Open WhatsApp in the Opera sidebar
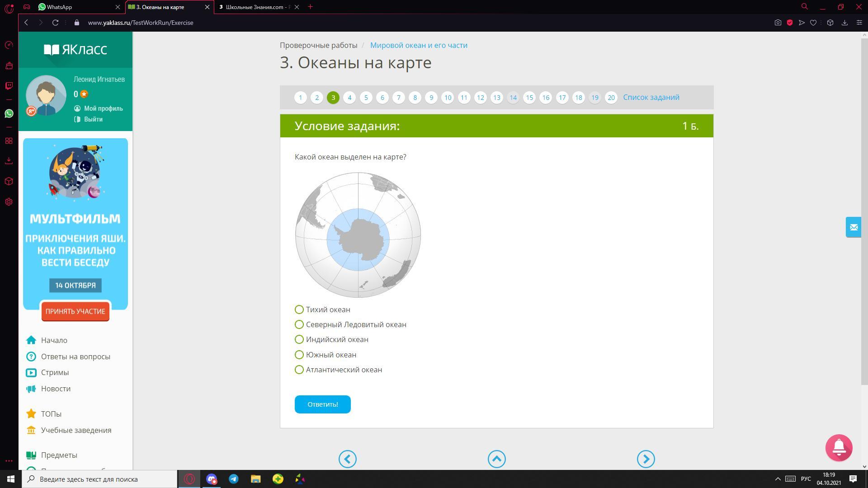Viewport: 868px width, 488px height. (x=9, y=113)
